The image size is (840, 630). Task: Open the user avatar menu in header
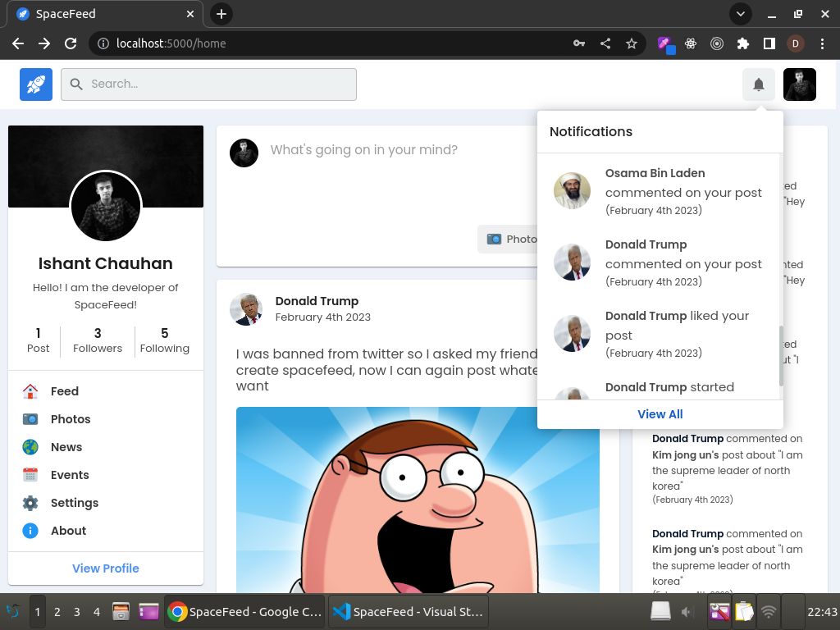point(799,84)
